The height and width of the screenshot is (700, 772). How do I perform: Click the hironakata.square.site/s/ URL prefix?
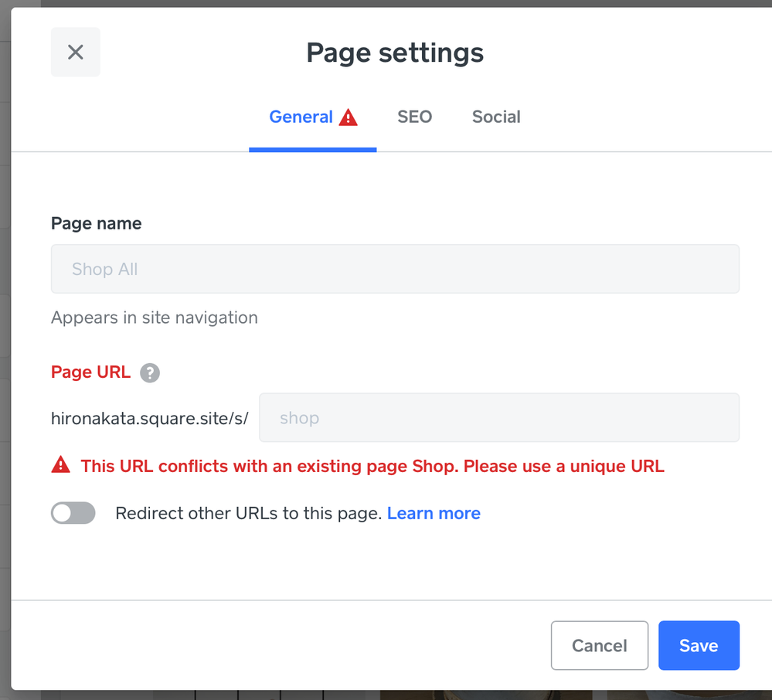point(149,418)
